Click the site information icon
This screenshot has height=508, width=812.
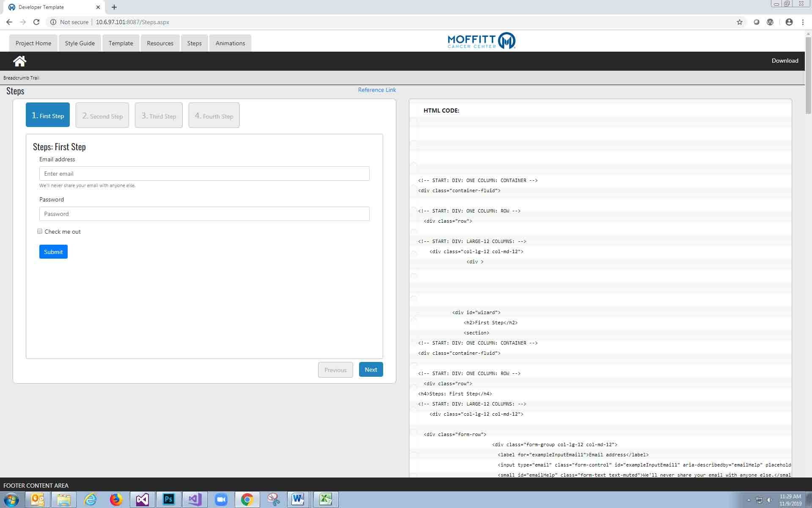53,22
